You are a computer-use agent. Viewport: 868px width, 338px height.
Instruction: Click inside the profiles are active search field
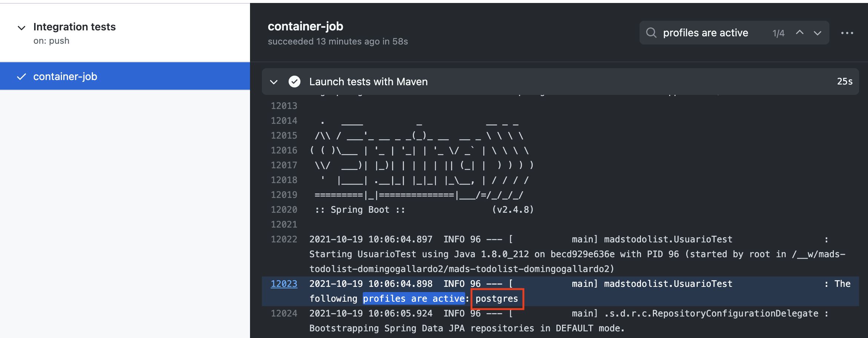(x=715, y=33)
